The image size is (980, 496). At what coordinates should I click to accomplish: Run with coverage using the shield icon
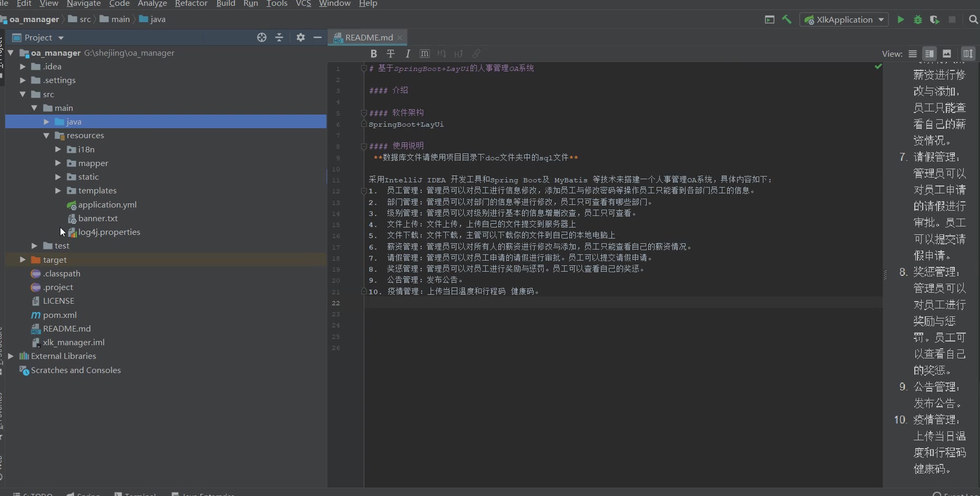tap(934, 19)
